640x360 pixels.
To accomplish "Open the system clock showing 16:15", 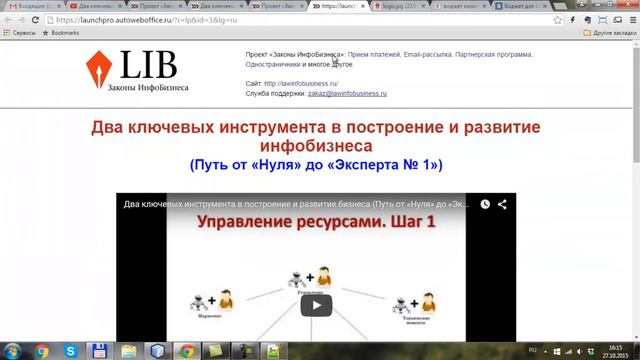I will coord(616,351).
